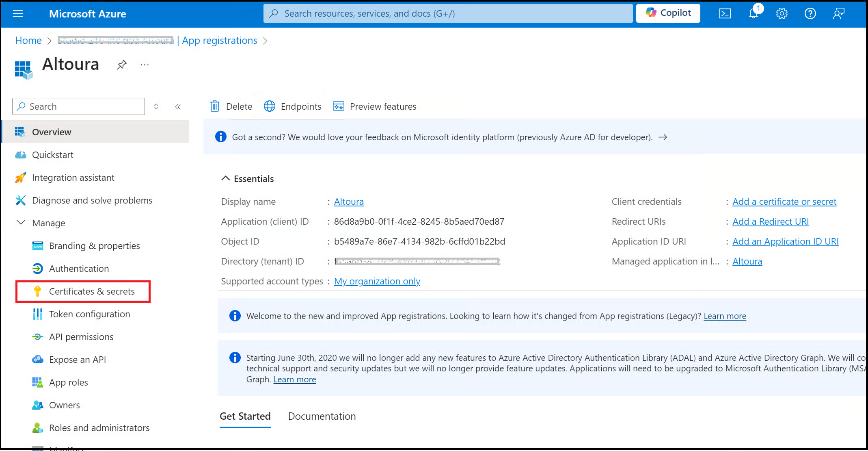Switch to the Get Started tab
868x451 pixels.
click(x=245, y=416)
